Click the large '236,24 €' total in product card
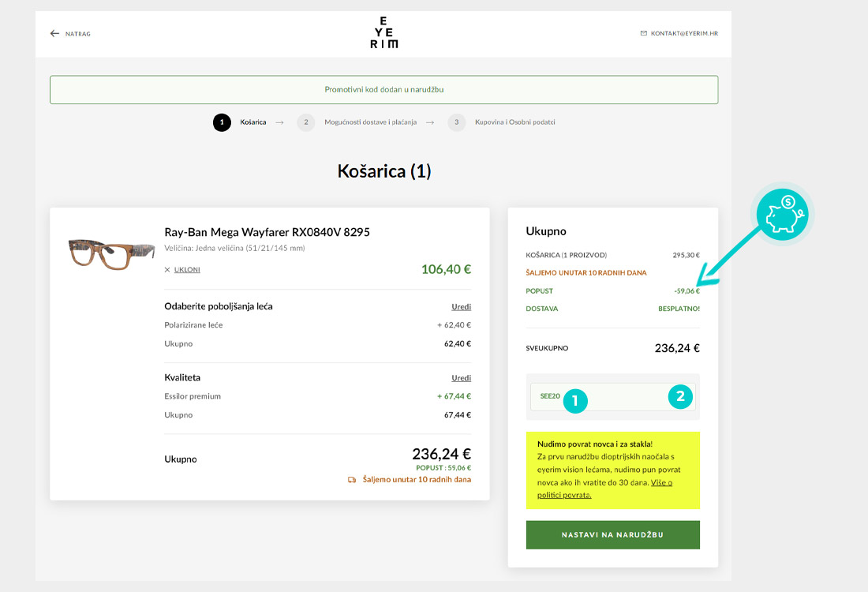This screenshot has width=868, height=592. (x=442, y=454)
